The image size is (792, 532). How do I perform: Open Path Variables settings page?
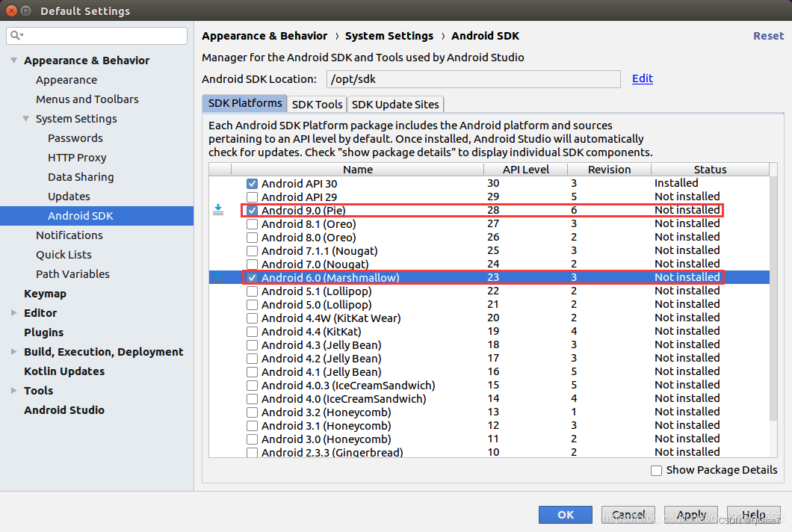tap(72, 274)
